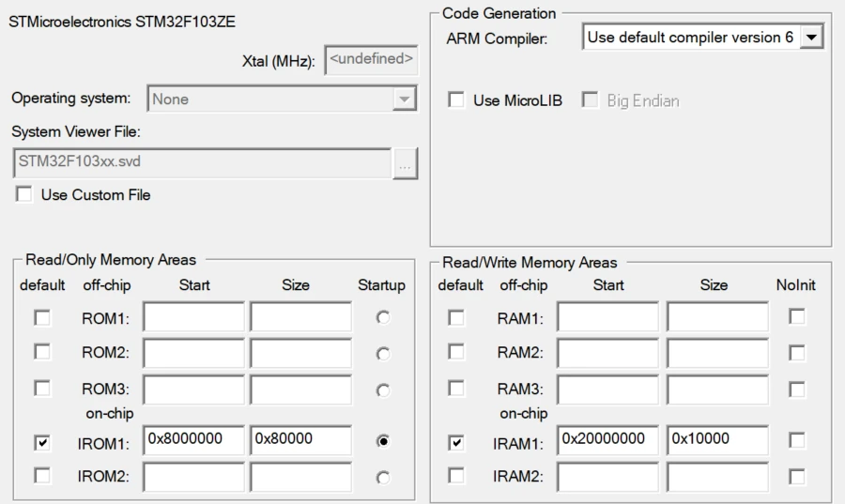Image resolution: width=845 pixels, height=504 pixels.
Task: Click the Read/Only Memory Areas group title
Action: (111, 260)
